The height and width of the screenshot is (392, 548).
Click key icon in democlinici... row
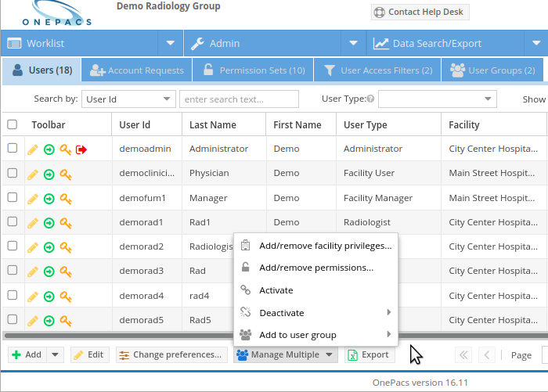click(x=65, y=174)
